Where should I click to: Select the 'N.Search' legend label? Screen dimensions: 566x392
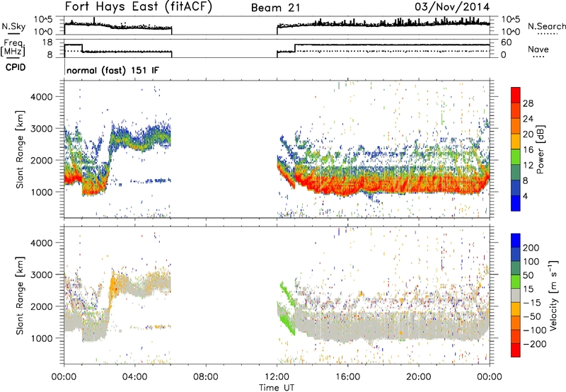[x=546, y=26]
